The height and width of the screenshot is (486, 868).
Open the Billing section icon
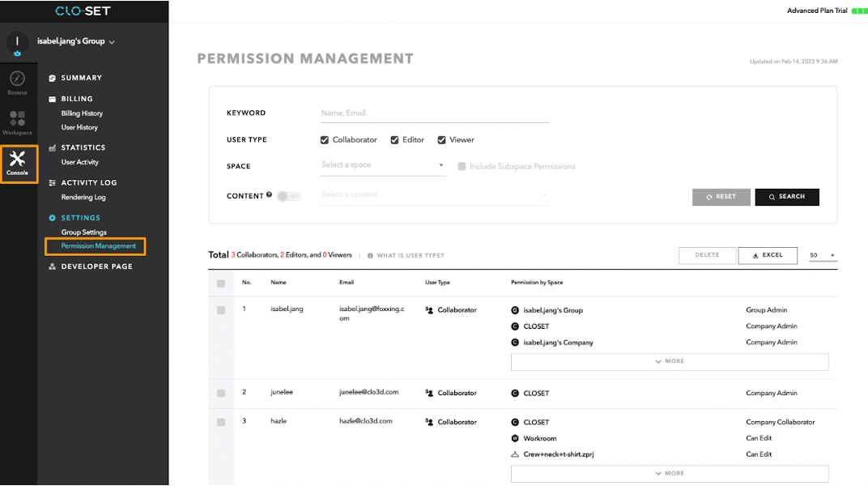pos(52,98)
